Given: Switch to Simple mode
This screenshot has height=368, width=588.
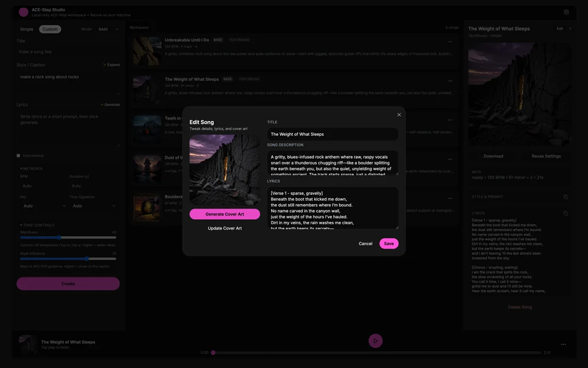Looking at the screenshot, I should coord(26,29).
